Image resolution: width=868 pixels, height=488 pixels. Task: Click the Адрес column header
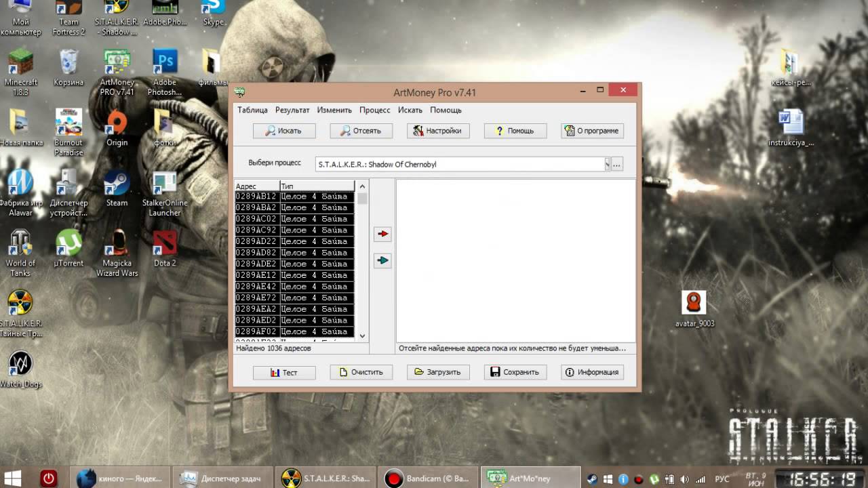coord(257,186)
